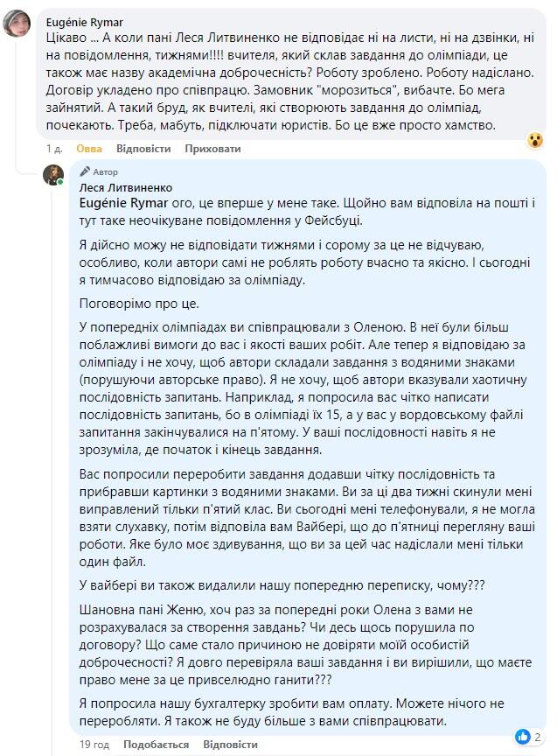Click the Автор label on reply

point(106,171)
